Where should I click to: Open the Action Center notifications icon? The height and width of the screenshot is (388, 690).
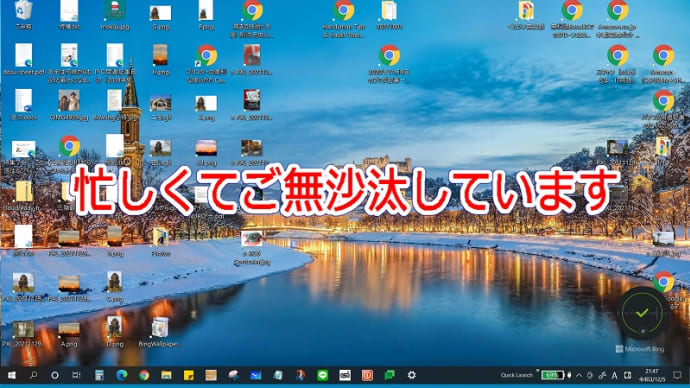pos(677,375)
